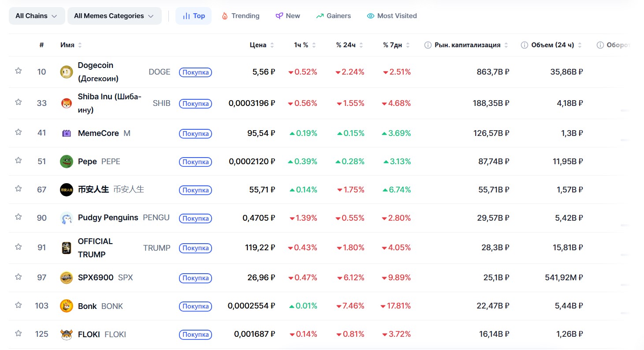The height and width of the screenshot is (350, 644).
Task: Click the Dogecoin coin logo
Action: point(66,72)
